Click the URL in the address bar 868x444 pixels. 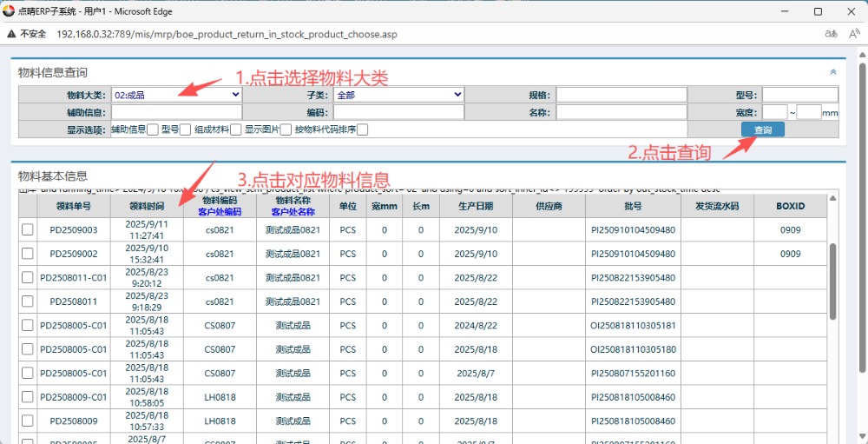click(x=226, y=34)
